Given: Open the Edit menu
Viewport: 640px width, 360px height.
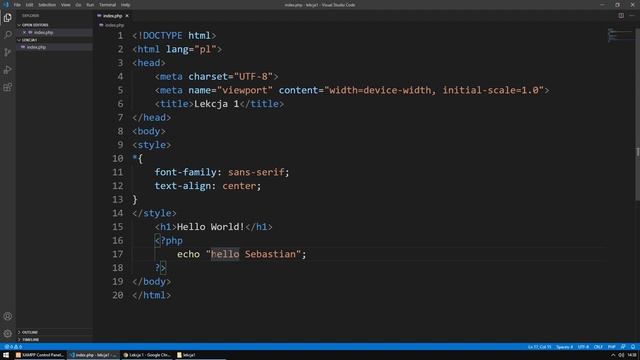Looking at the screenshot, I should [x=29, y=5].
